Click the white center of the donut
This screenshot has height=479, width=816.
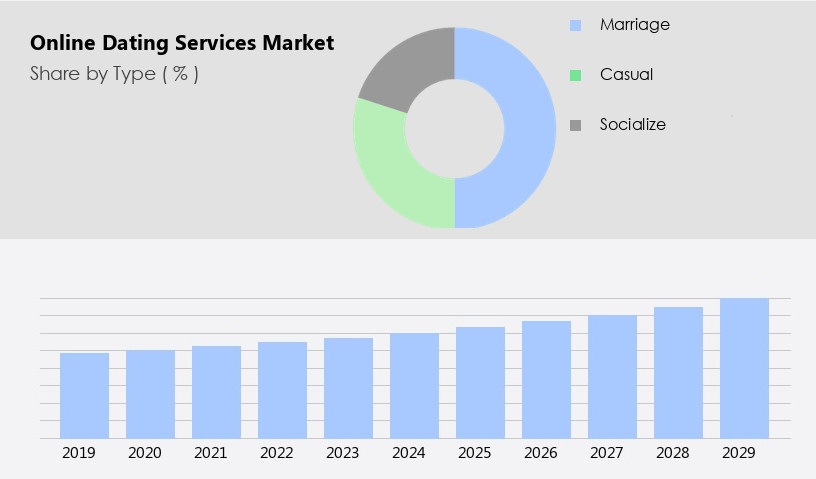(x=455, y=128)
